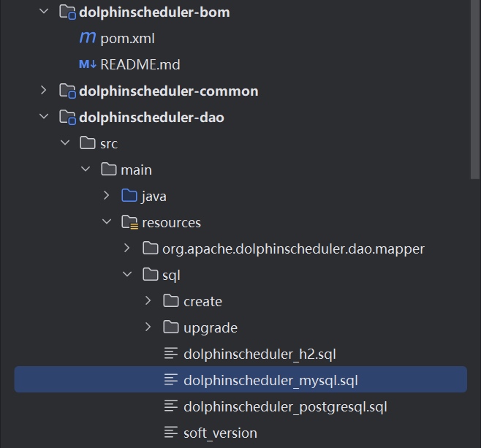Expand the upgrade folder chevron
The image size is (481, 448).
148,327
